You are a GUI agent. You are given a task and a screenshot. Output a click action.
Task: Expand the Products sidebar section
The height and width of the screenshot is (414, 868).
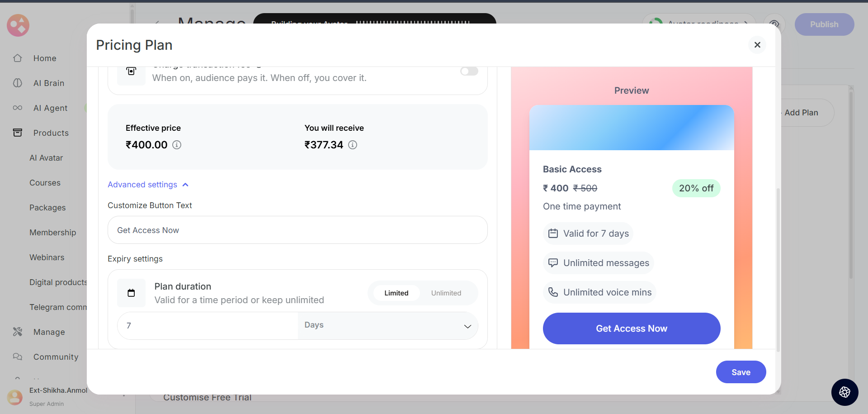pos(51,133)
